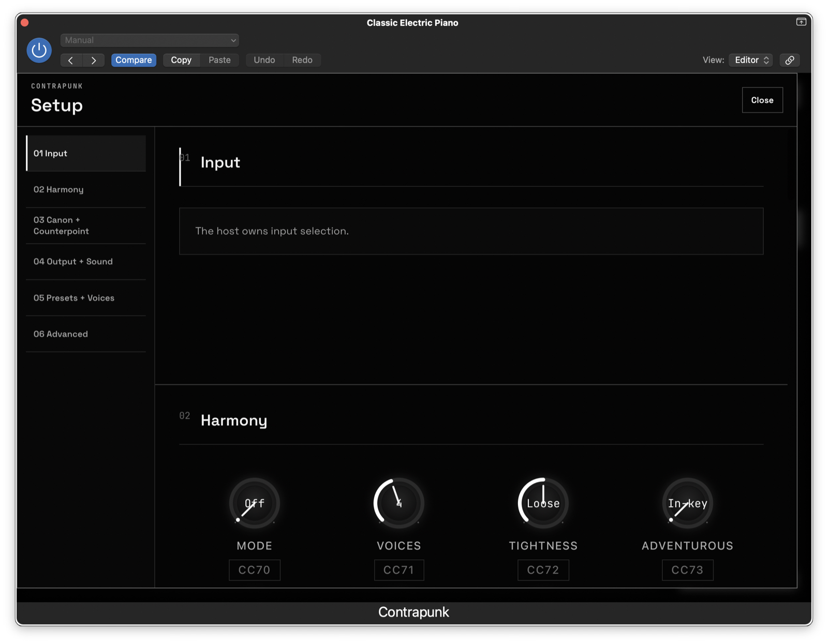Click the Tightness knob showing Loose
828x644 pixels.
(543, 503)
